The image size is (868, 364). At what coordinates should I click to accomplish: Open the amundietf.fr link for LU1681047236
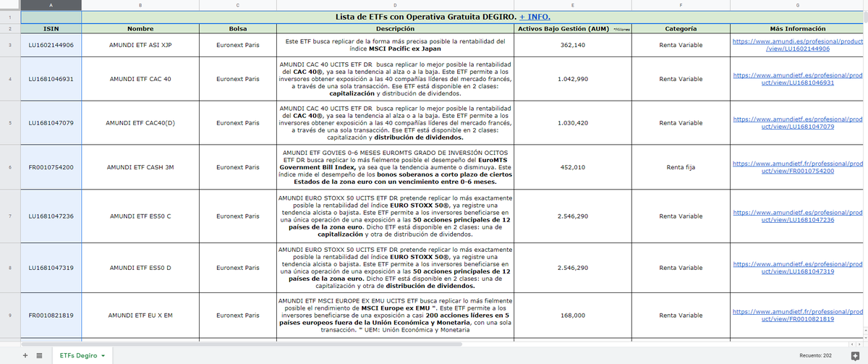tap(798, 216)
